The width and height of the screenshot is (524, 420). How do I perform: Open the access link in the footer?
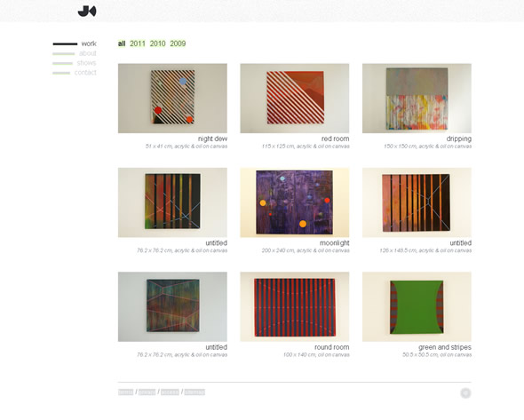[x=170, y=392]
